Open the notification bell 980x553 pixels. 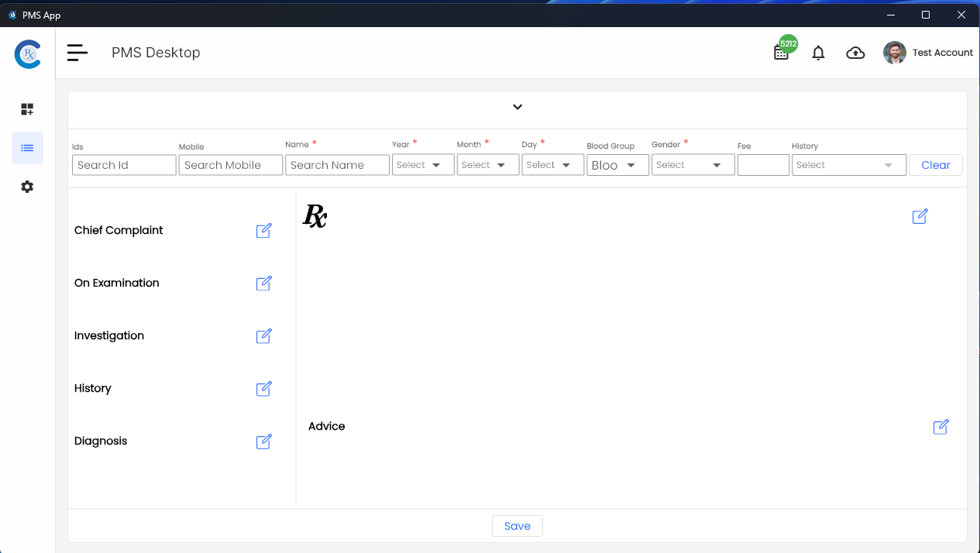(818, 53)
